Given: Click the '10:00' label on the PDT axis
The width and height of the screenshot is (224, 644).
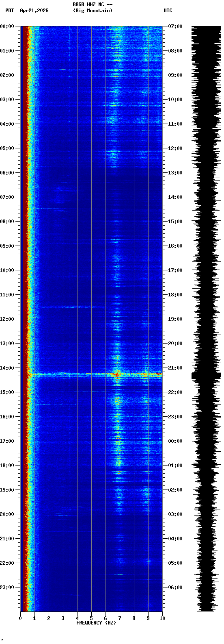Looking at the screenshot, I should pyautogui.click(x=7, y=270).
